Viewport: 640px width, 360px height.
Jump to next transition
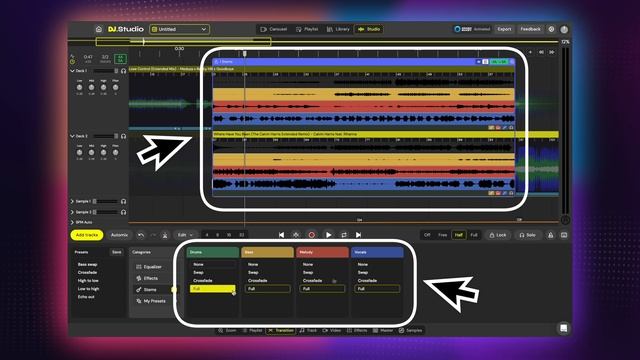pos(358,235)
